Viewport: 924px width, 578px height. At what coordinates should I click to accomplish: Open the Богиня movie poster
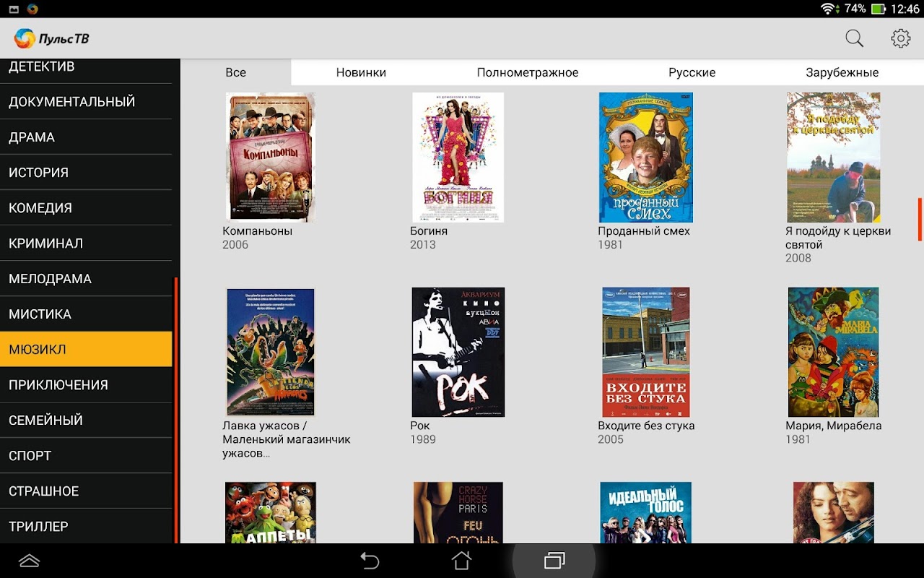click(458, 157)
